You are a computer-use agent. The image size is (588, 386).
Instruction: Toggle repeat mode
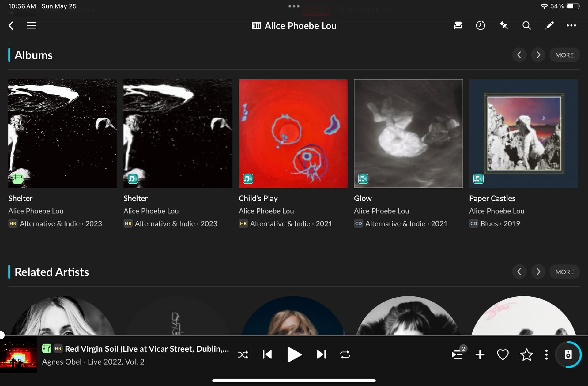(x=345, y=354)
